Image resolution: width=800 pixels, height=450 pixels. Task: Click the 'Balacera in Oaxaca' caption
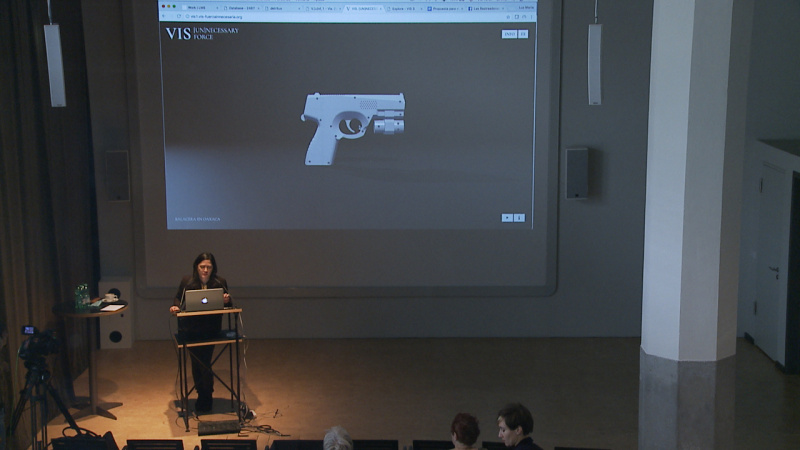(197, 219)
